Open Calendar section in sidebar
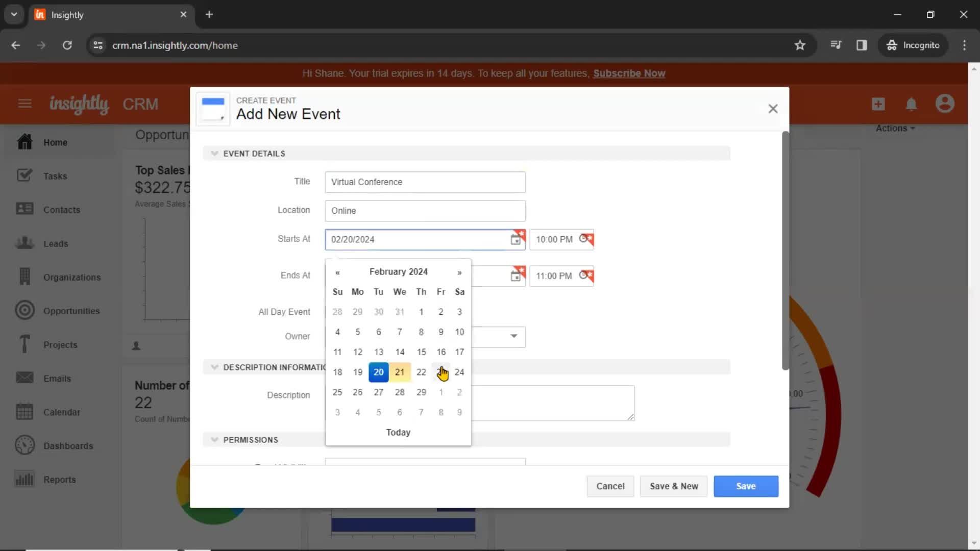980x551 pixels. click(x=62, y=412)
